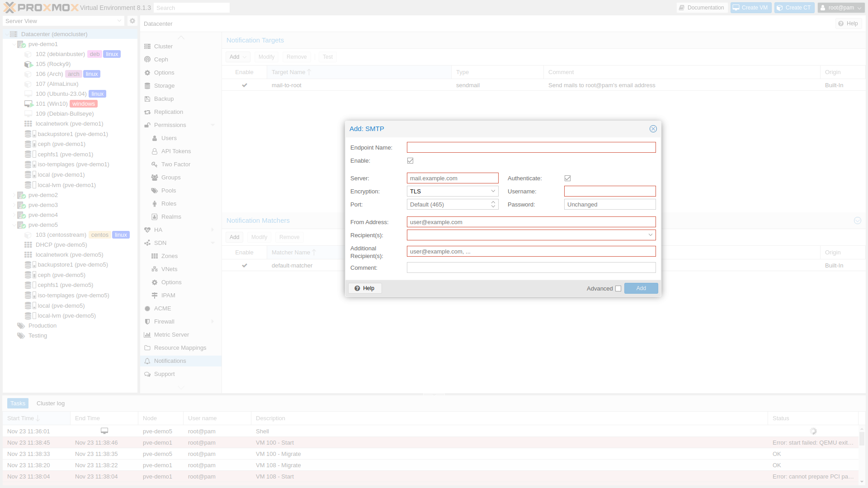Click the server view gear icon
The image size is (868, 488).
(x=132, y=21)
